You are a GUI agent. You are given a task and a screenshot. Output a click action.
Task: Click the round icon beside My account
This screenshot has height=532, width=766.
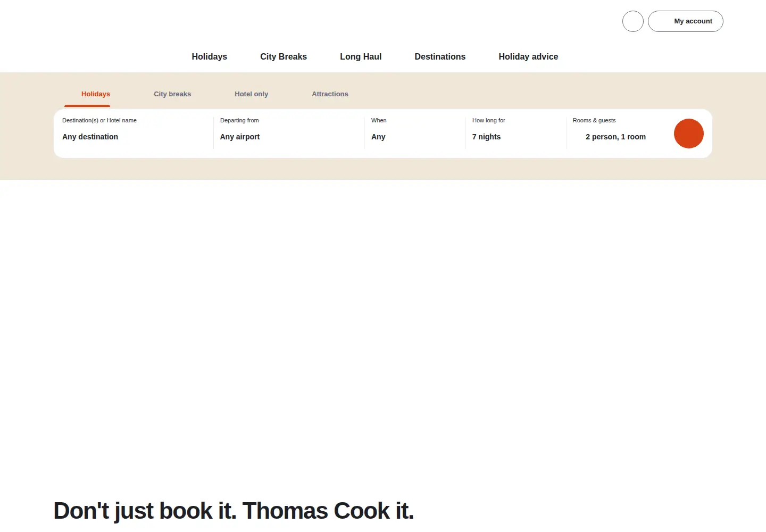coord(633,21)
